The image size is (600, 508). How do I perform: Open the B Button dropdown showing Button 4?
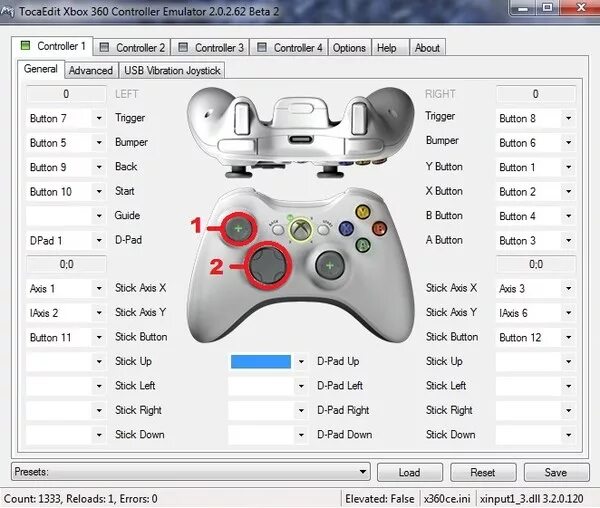[536, 216]
